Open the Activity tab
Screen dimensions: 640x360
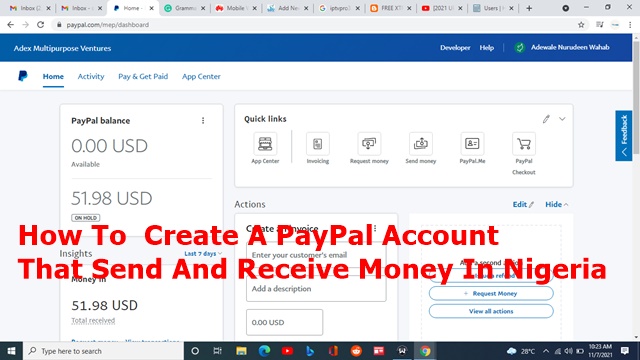(x=91, y=76)
